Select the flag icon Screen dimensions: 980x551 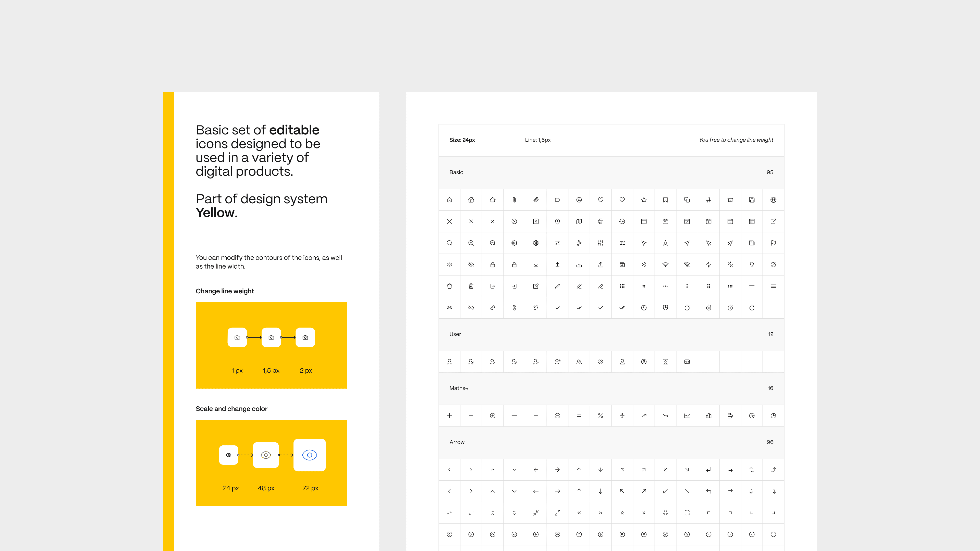pyautogui.click(x=773, y=243)
